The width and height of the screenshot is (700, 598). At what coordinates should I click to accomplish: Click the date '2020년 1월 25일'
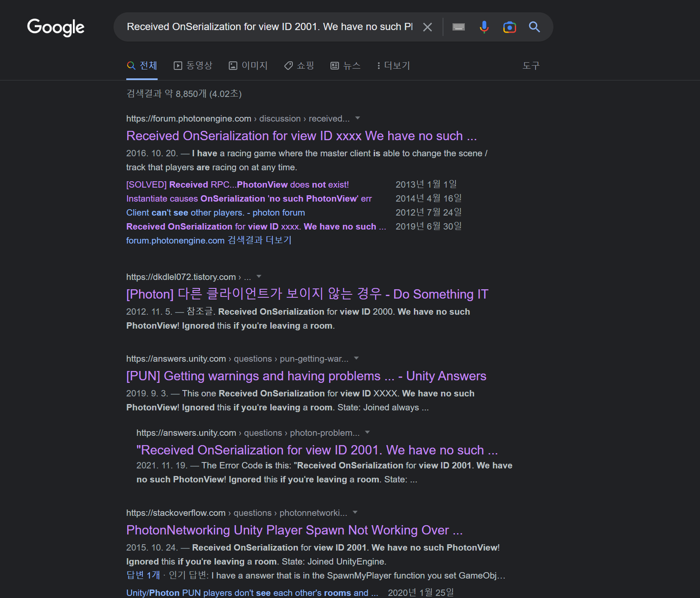421,593
